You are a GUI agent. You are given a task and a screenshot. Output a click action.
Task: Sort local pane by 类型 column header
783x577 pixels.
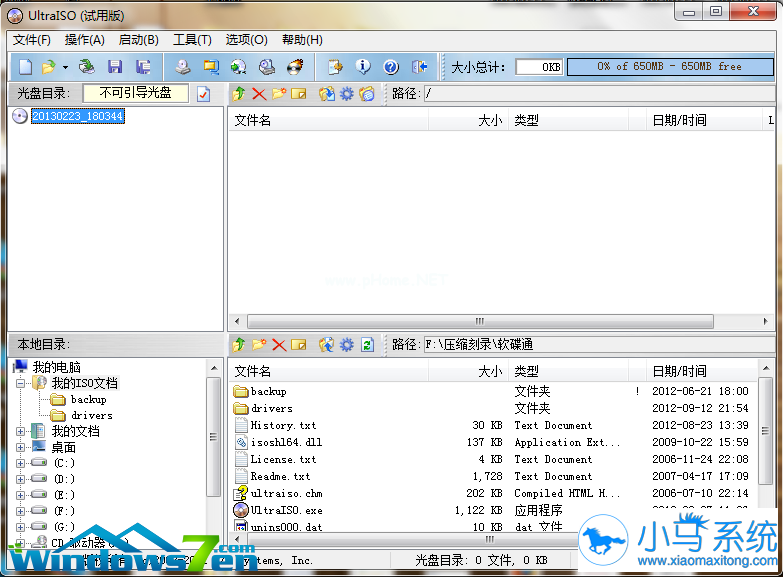pyautogui.click(x=568, y=372)
